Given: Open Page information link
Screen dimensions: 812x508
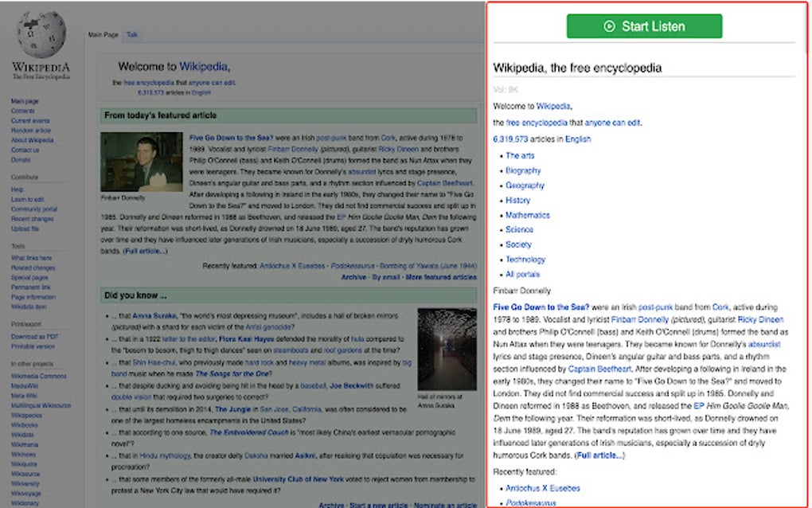Looking at the screenshot, I should click(33, 297).
